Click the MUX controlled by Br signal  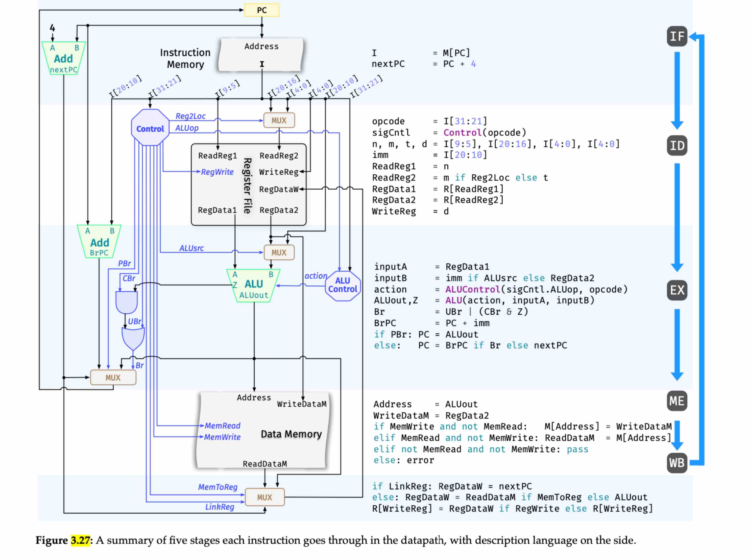point(113,378)
